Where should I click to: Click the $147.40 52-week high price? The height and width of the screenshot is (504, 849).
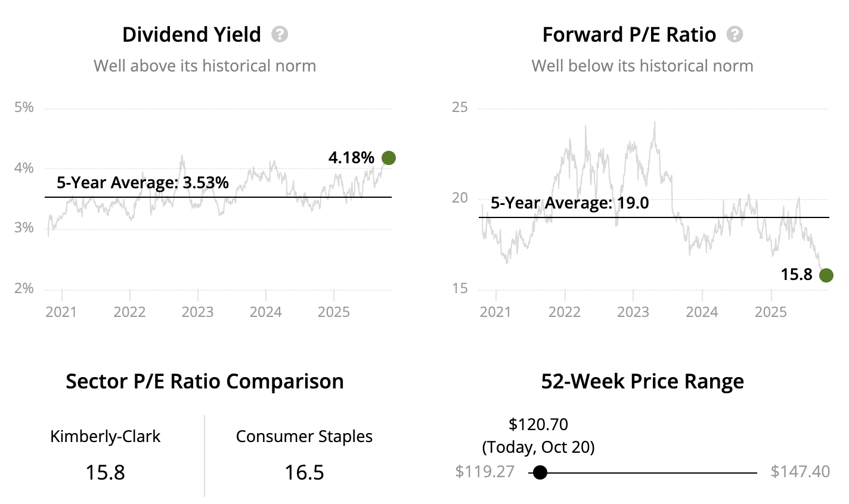800,472
